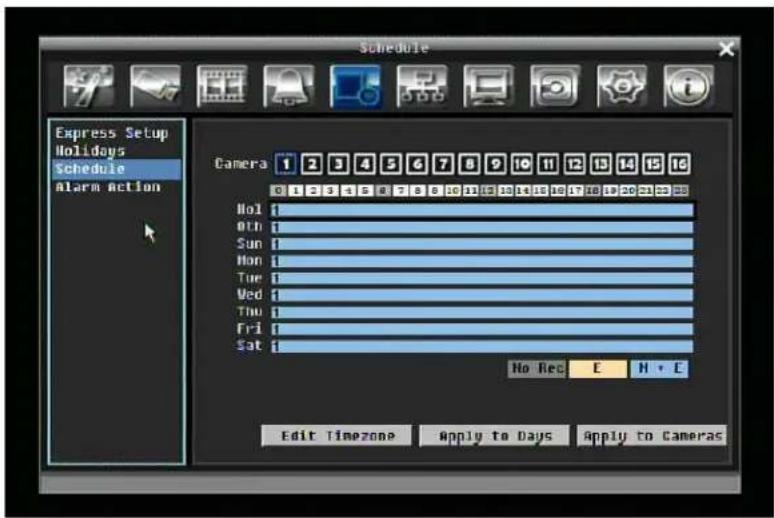
Task: Click hour 7 in the time header
Action: click(x=401, y=190)
